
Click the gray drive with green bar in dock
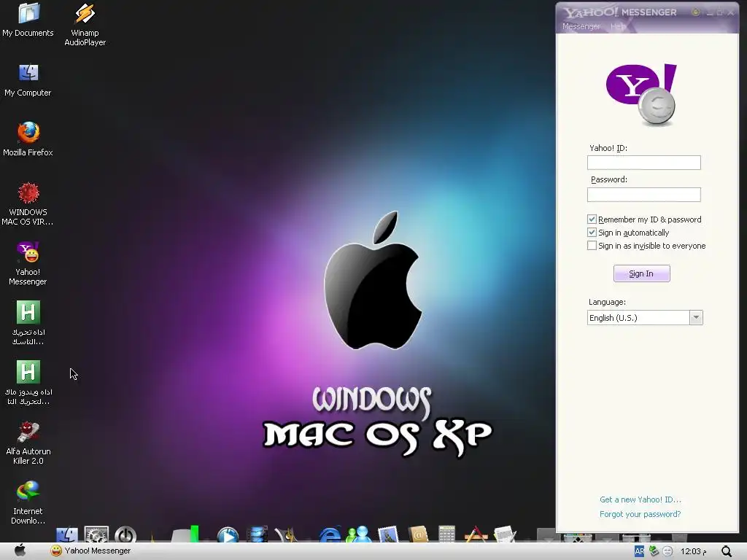(x=186, y=534)
